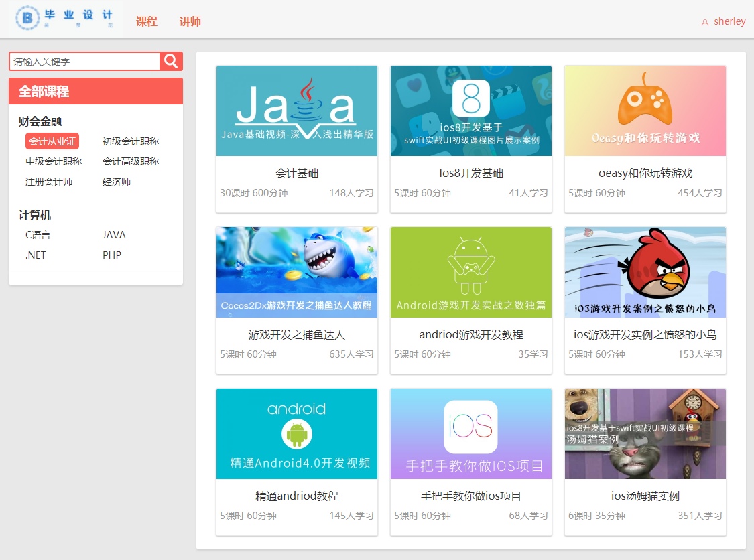Screen dimensions: 754x560
Task: Open the sherley user profile link
Action: 729,21
